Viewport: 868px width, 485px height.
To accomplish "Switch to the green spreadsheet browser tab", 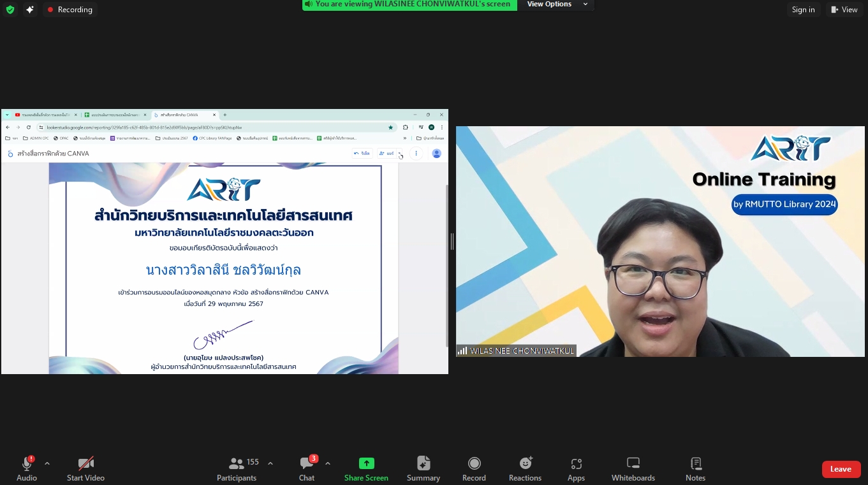I will pos(115,115).
